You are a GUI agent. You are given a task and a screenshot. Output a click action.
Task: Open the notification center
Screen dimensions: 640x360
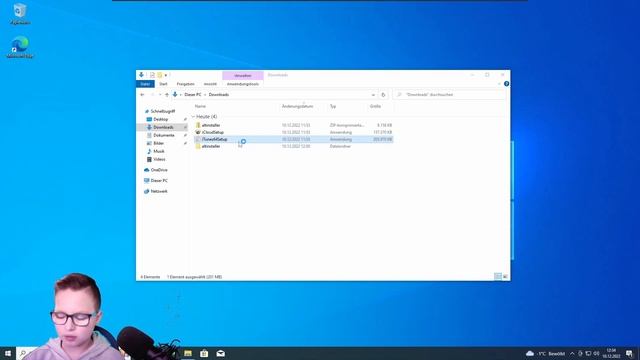point(629,353)
